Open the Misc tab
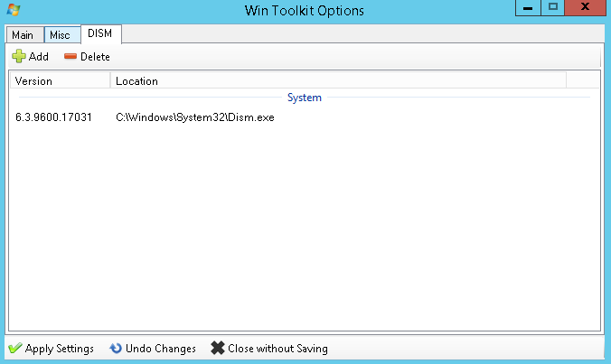This screenshot has height=364, width=611. 60,35
